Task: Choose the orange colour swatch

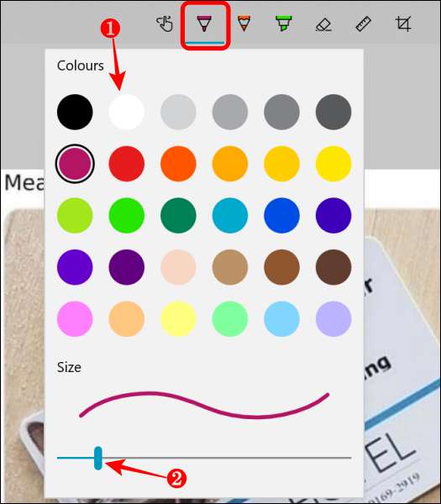Action: pyautogui.click(x=178, y=164)
